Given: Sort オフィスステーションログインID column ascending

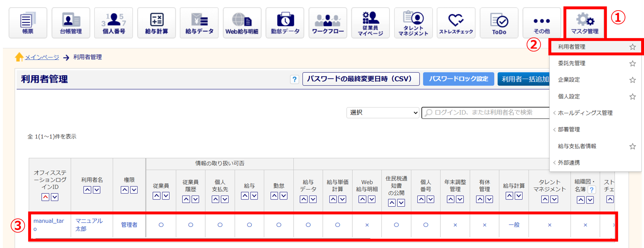Looking at the screenshot, I should pyautogui.click(x=45, y=197).
